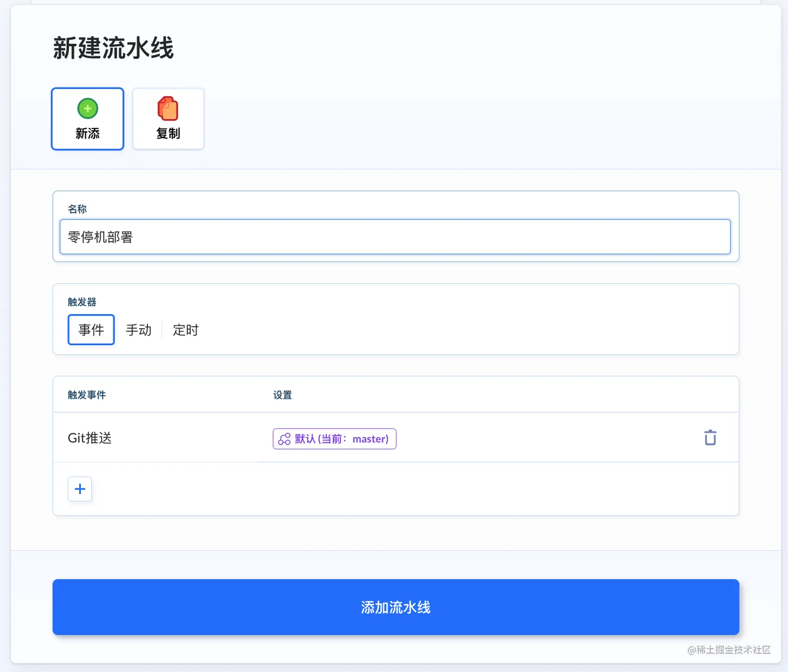This screenshot has height=672, width=788.
Task: Click the 添加流水线 button
Action: 396,607
